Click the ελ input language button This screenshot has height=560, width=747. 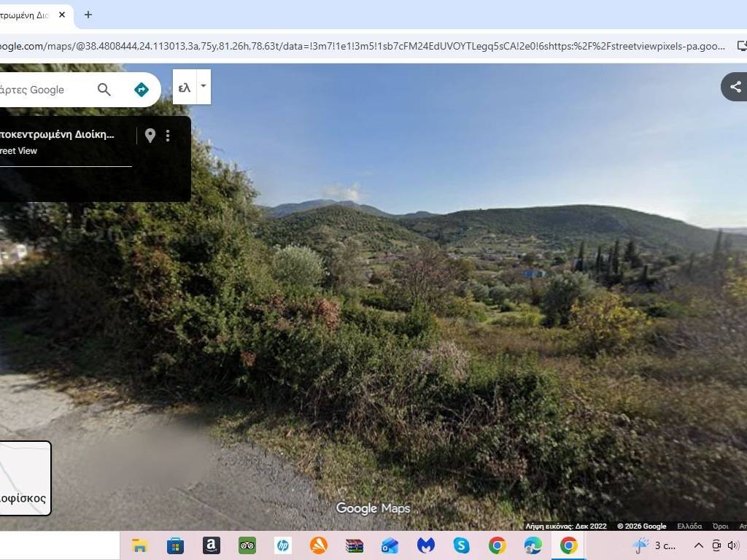click(x=184, y=87)
